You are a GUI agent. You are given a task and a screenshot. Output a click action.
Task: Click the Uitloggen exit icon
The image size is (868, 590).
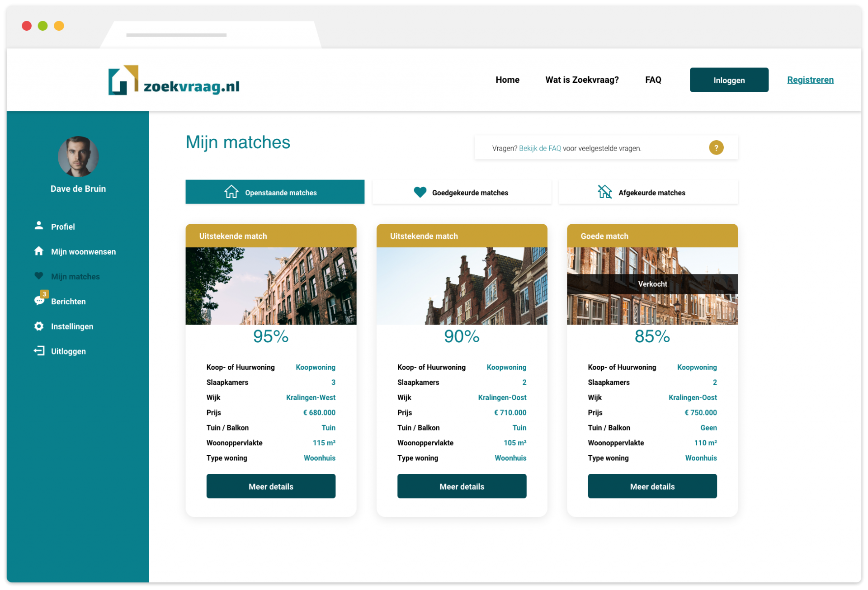coord(39,351)
